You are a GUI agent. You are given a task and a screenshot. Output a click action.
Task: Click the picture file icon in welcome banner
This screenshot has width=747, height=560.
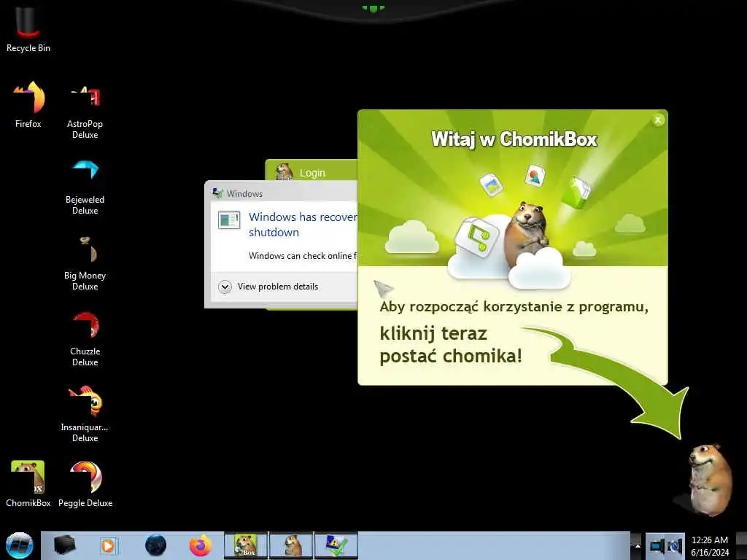click(x=491, y=184)
